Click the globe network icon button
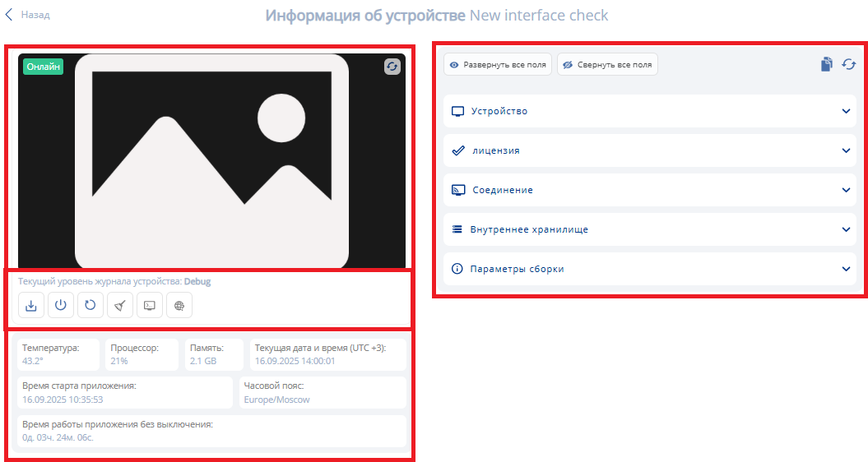 tap(179, 305)
